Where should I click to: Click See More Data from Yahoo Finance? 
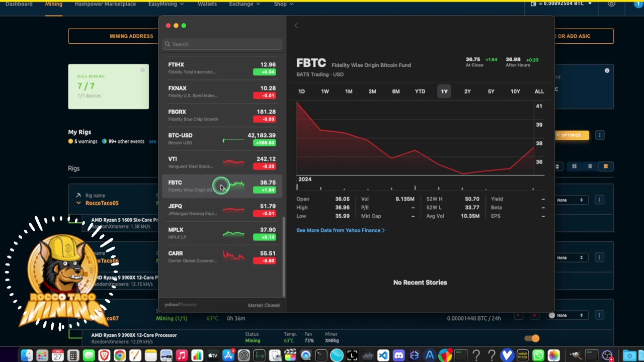click(340, 230)
